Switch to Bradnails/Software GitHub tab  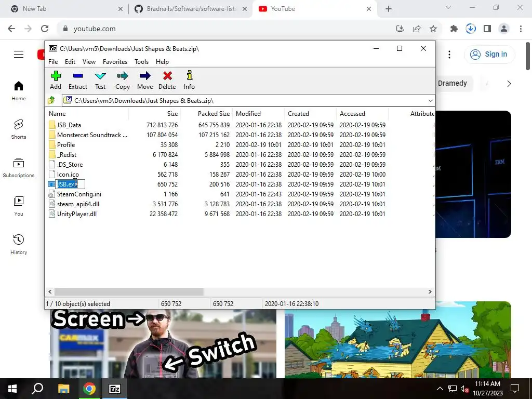tap(191, 9)
